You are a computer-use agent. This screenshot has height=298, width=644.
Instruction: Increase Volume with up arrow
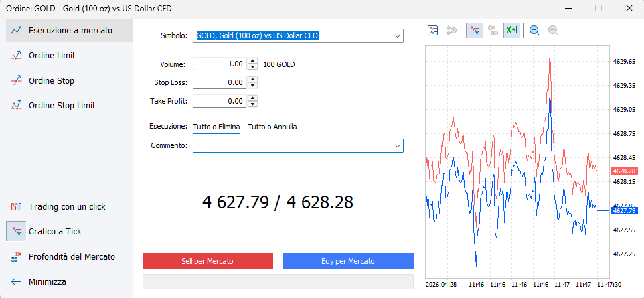[254, 61]
